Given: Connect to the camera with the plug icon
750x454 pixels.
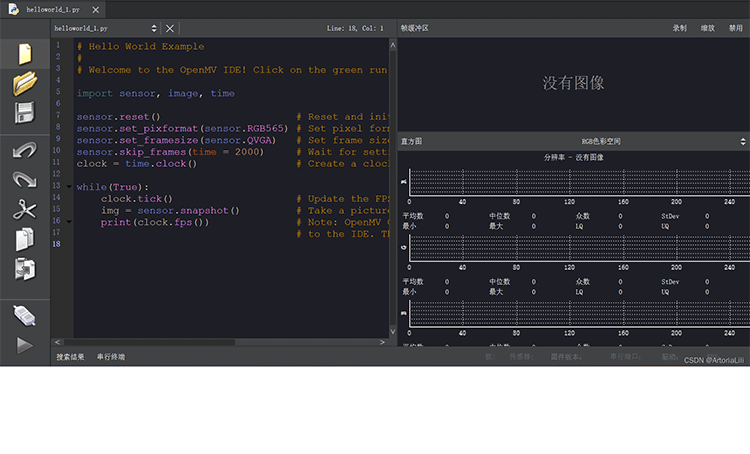Looking at the screenshot, I should point(25,316).
